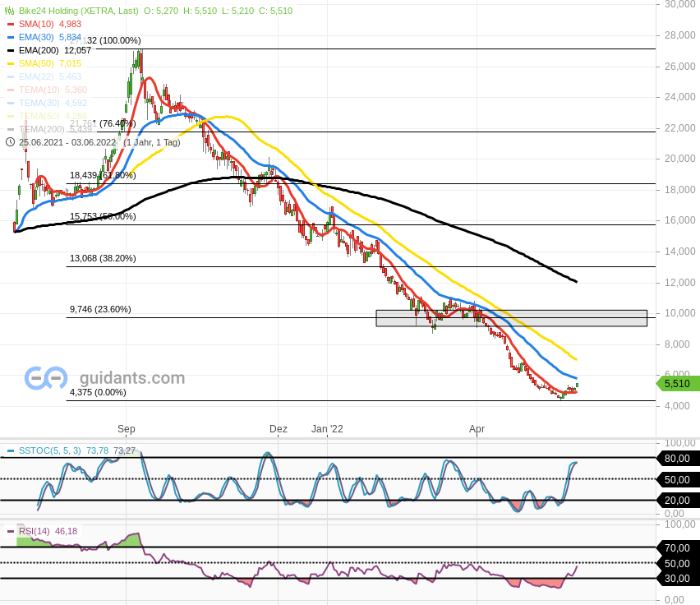This screenshot has width=700, height=605.
Task: Click the candlestick icon beside Bike24 Holding
Action: 10,12
